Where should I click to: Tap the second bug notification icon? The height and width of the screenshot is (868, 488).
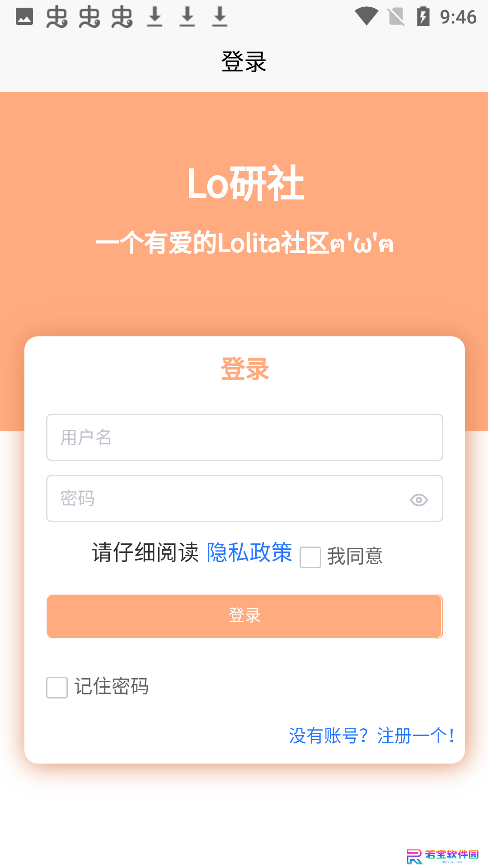[x=89, y=17]
